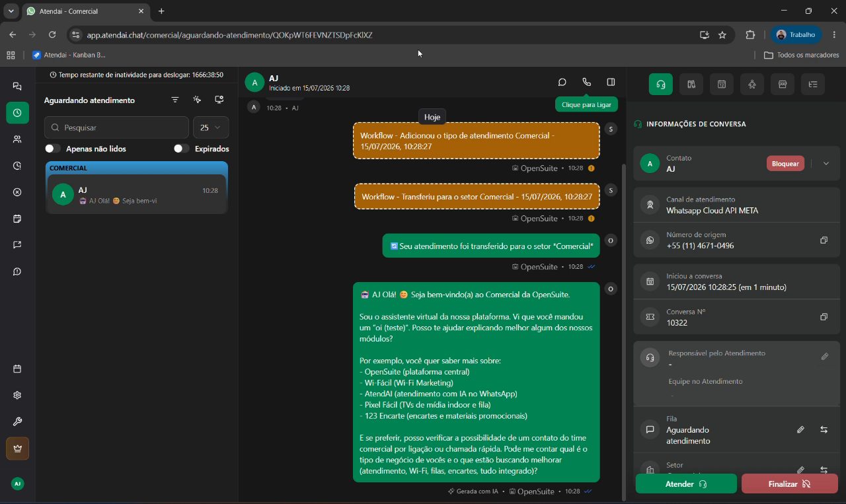Click the inactivity logout timer text
This screenshot has height=504, width=846.
coord(141,75)
